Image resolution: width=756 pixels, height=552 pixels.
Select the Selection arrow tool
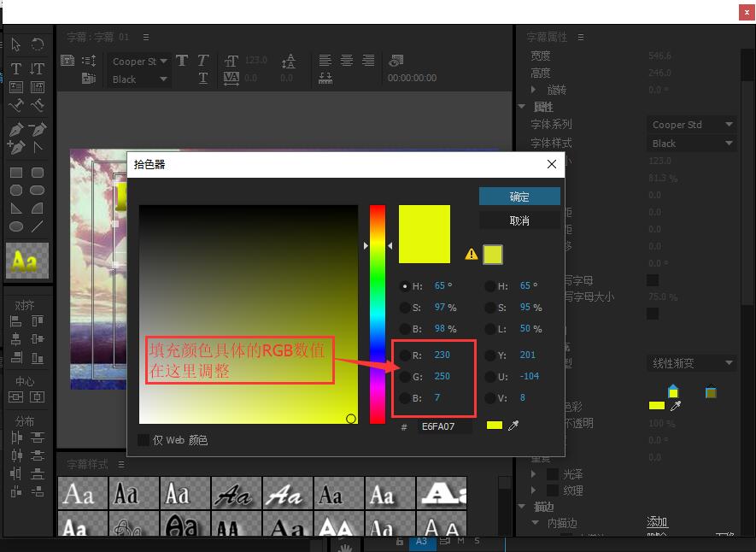[x=16, y=44]
